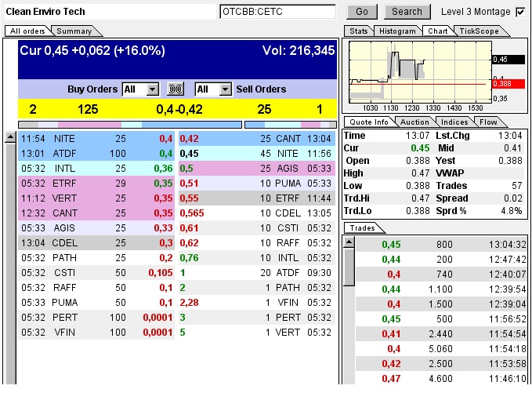The height and width of the screenshot is (411, 532).
Task: Click the Search button
Action: [x=407, y=12]
